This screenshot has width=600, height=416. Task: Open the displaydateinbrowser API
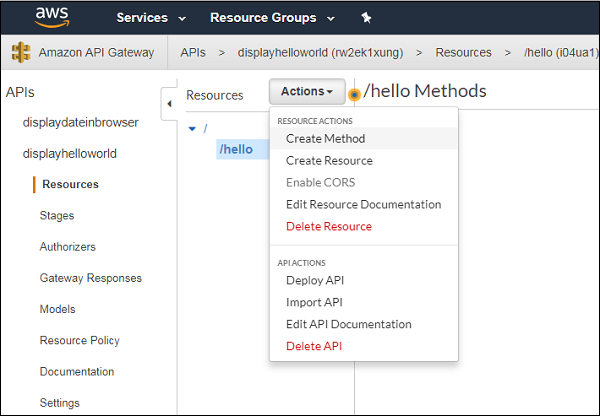[x=81, y=123]
